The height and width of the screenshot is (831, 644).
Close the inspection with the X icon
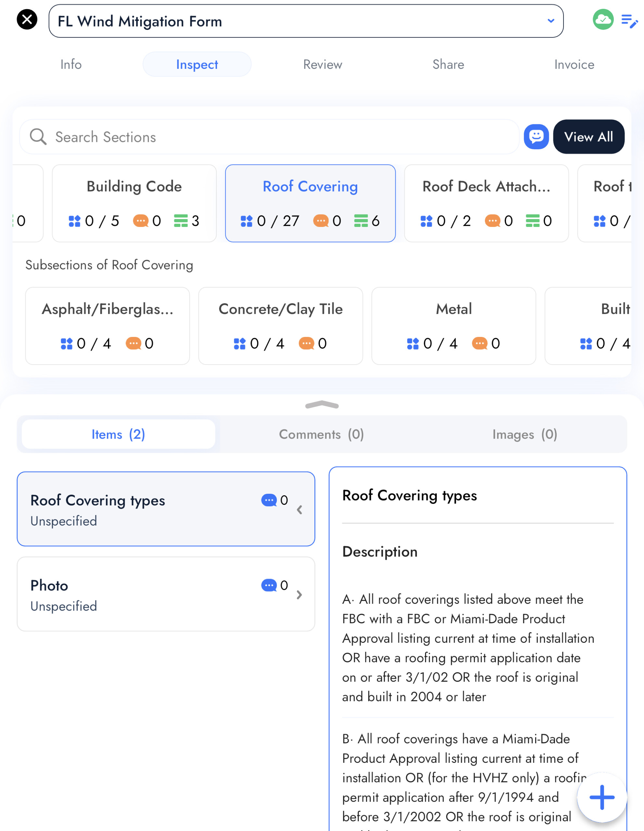(x=27, y=19)
